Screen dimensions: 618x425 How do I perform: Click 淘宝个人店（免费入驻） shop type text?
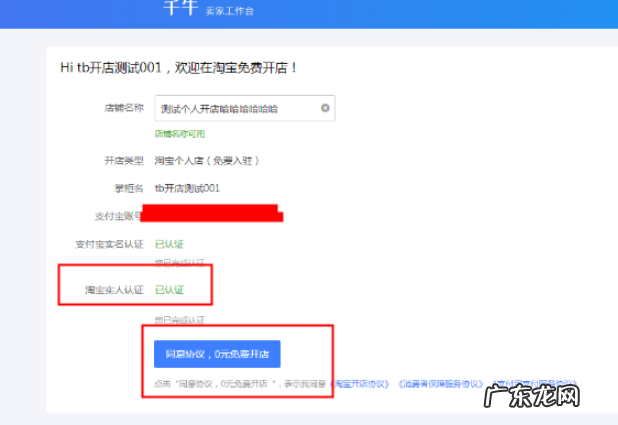point(207,160)
